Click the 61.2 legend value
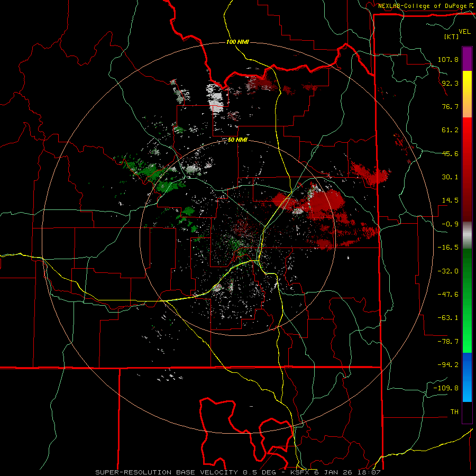The image size is (476, 476). tap(450, 130)
